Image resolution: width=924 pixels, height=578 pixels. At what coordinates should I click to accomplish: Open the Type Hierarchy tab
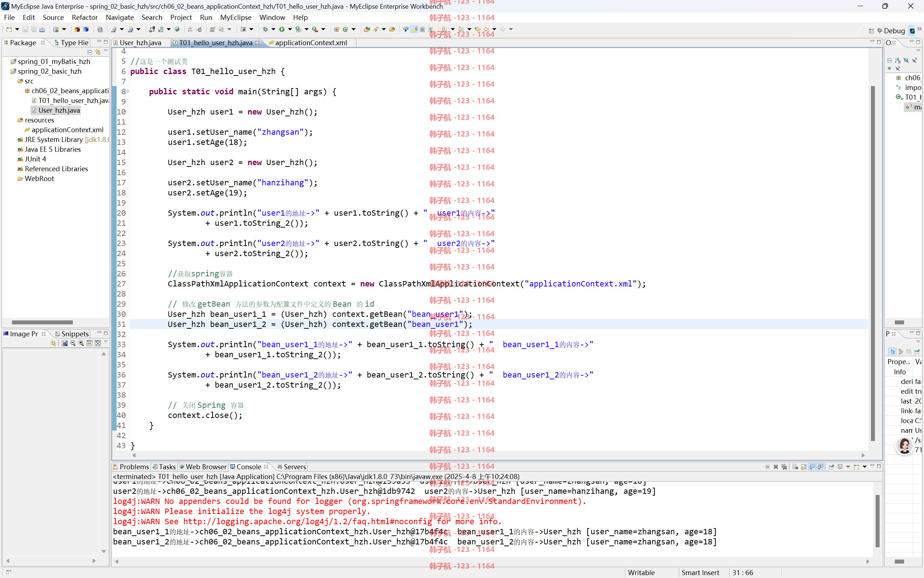point(71,42)
